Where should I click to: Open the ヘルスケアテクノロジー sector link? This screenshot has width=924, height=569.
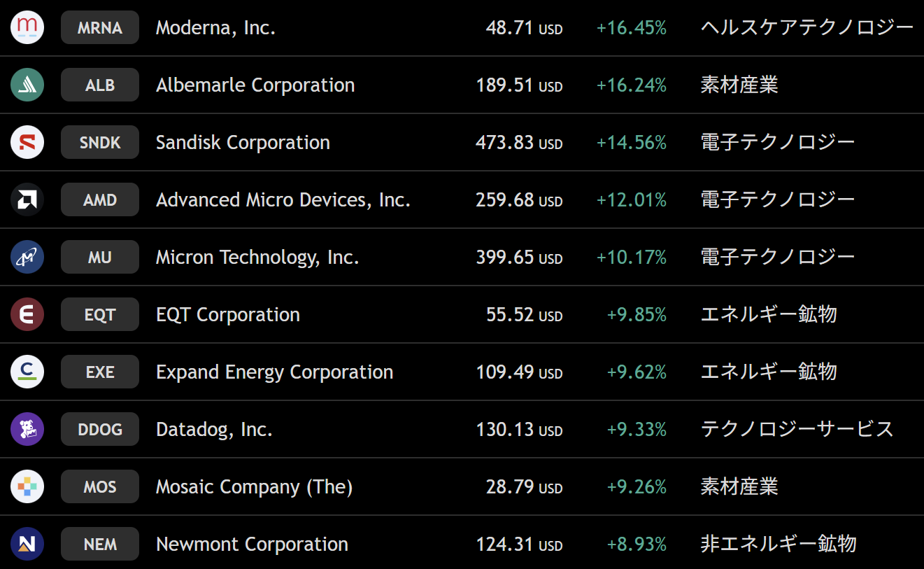tap(807, 28)
